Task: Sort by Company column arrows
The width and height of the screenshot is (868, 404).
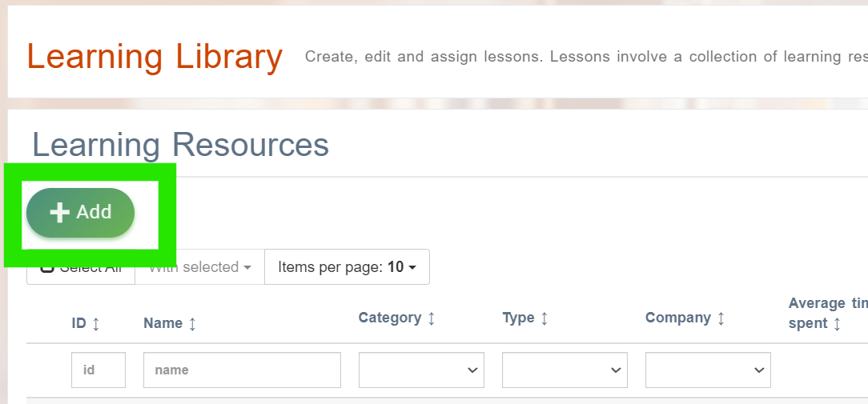Action: pyautogui.click(x=721, y=318)
